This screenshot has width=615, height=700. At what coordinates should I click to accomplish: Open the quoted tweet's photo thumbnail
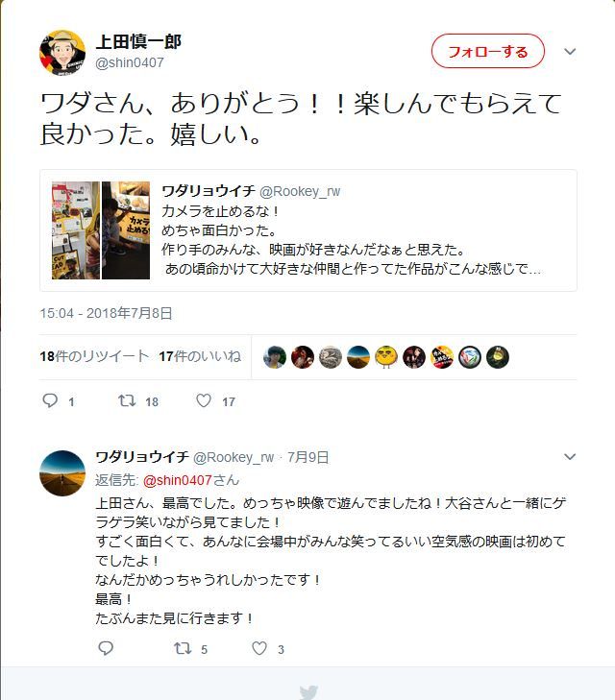(x=101, y=230)
